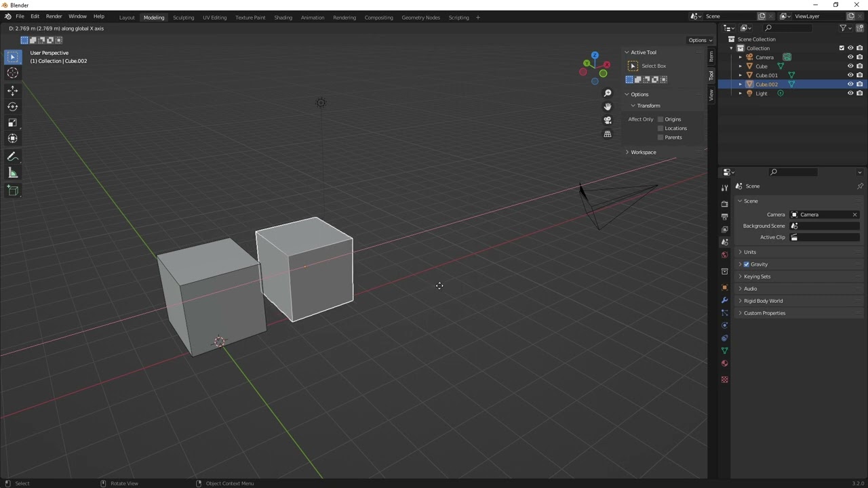Select Cube in the outliner
This screenshot has height=488, width=868.
click(x=762, y=66)
